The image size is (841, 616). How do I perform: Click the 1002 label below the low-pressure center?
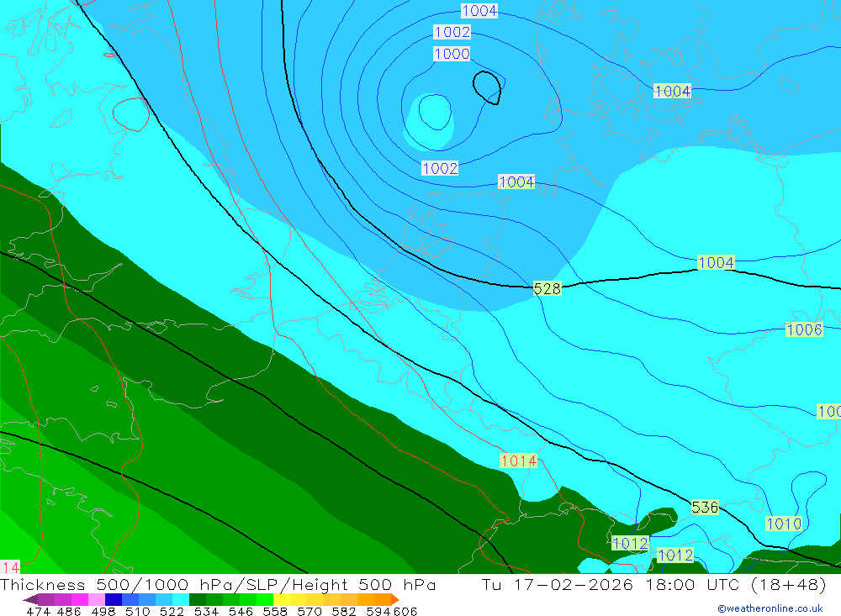tap(440, 168)
